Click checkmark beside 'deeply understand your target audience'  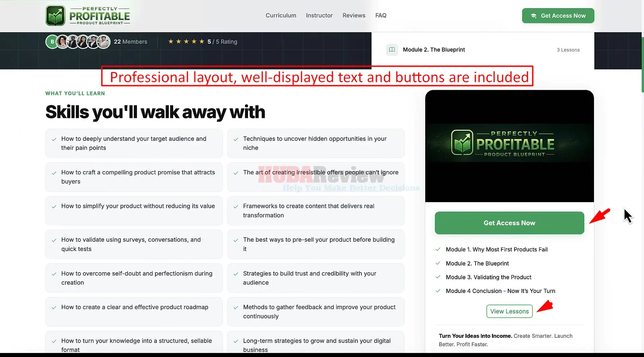coord(54,139)
